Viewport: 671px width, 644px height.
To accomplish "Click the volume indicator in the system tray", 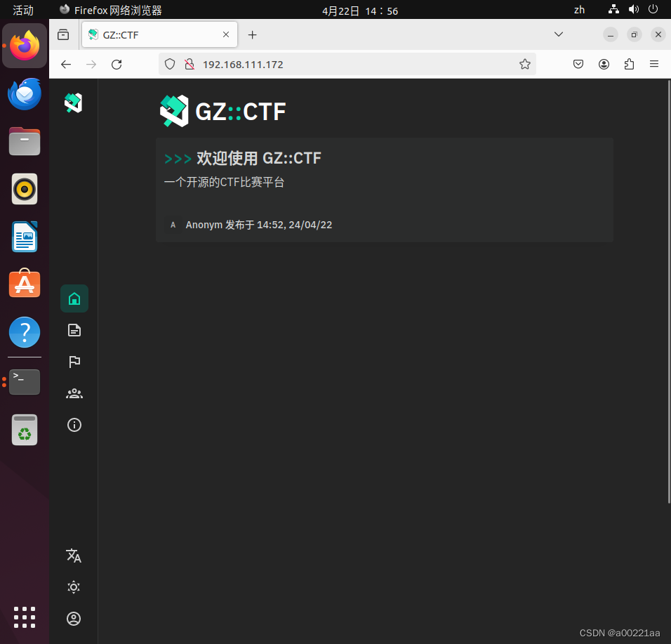I will point(634,9).
